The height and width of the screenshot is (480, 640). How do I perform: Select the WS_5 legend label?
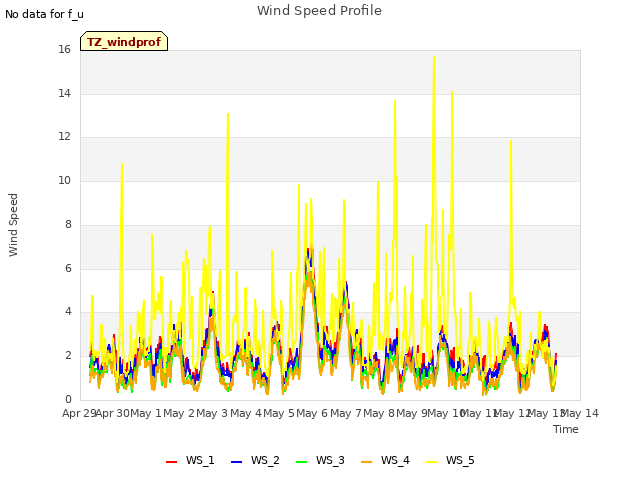(460, 460)
